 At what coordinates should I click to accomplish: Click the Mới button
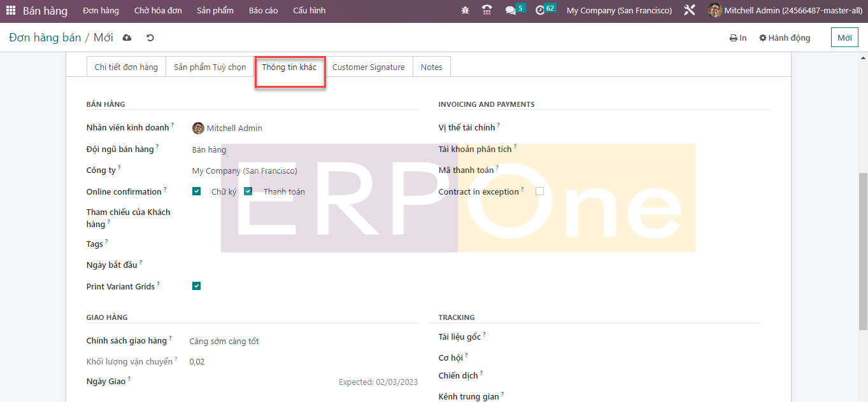click(x=844, y=38)
